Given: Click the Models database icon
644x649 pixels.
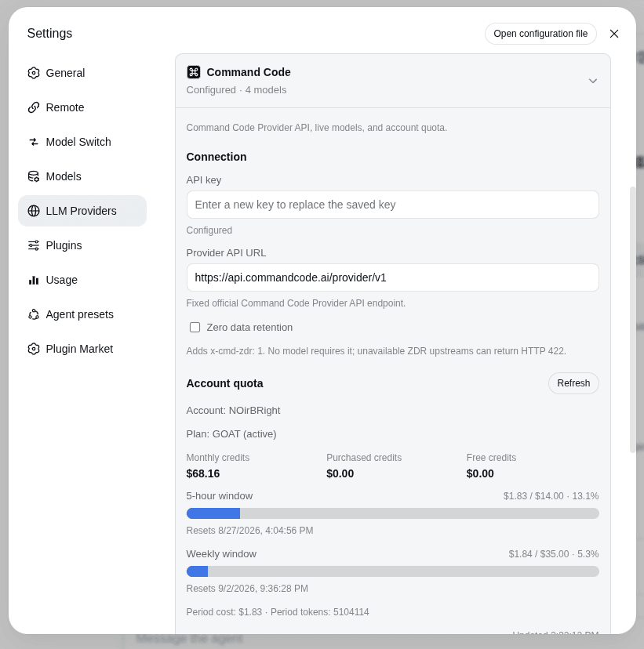Looking at the screenshot, I should tap(34, 176).
